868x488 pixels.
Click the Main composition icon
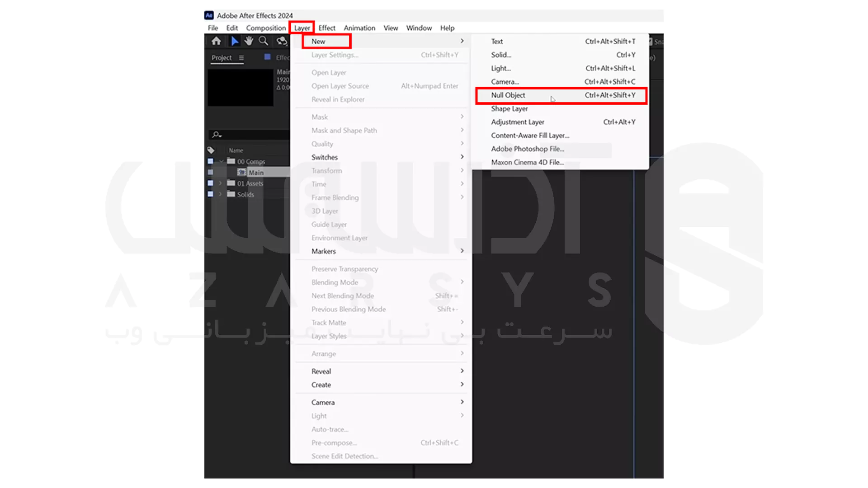tap(241, 172)
